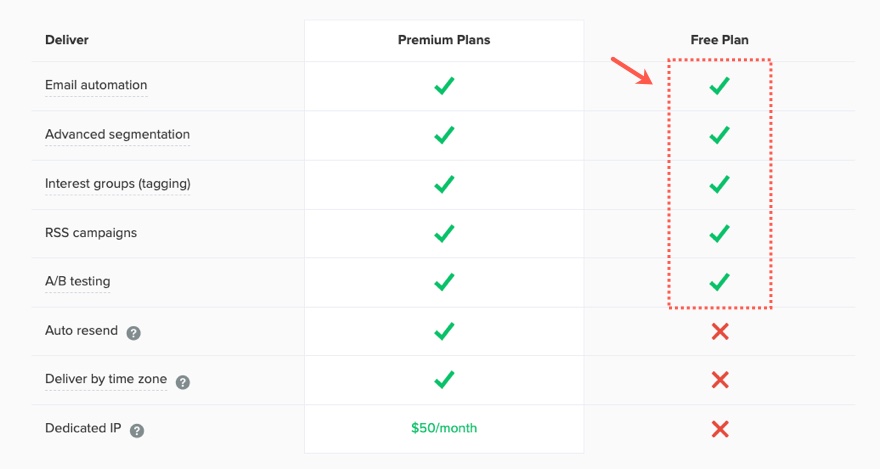This screenshot has height=469, width=880.
Task: Click the Auto resend help question icon
Action: click(x=133, y=332)
